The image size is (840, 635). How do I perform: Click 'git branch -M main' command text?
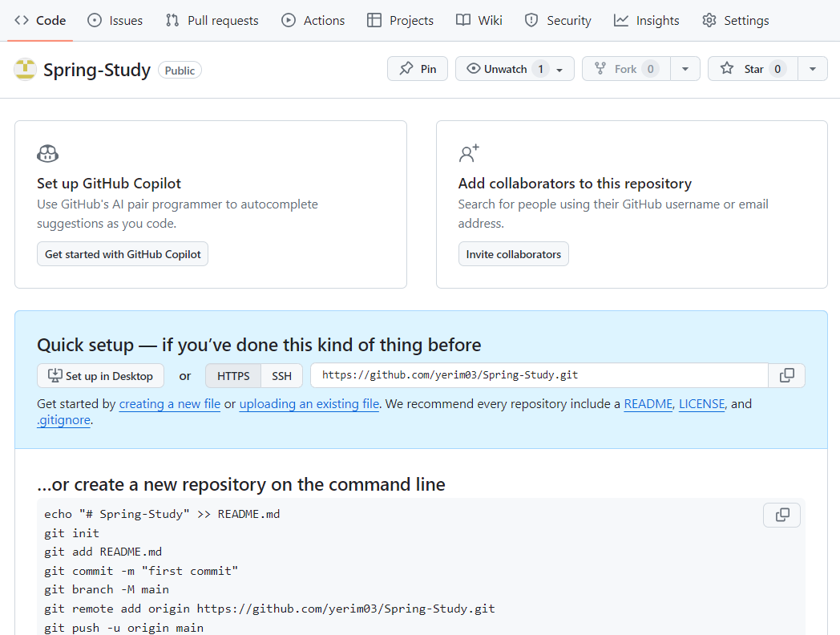pyautogui.click(x=106, y=589)
